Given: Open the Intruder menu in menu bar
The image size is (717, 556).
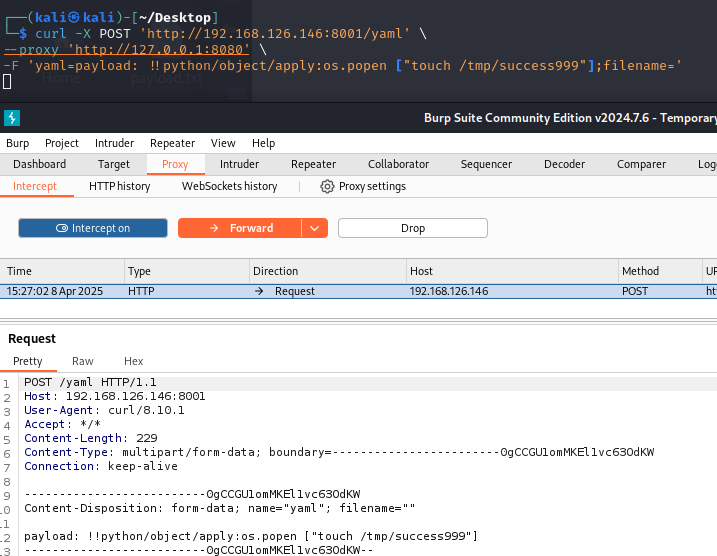Looking at the screenshot, I should pos(114,143).
